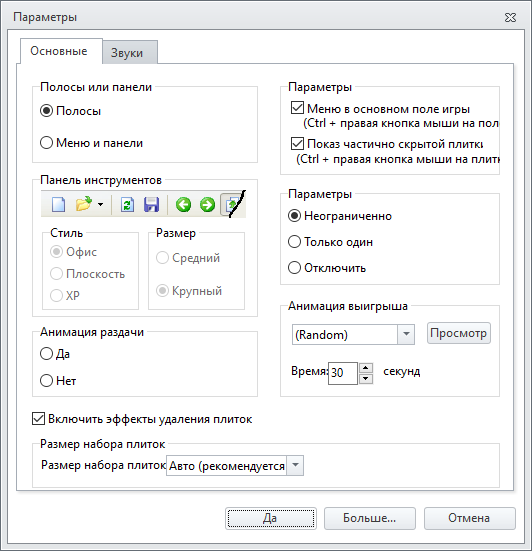Uncheck Показ частично скрытой плитки option

point(297,143)
